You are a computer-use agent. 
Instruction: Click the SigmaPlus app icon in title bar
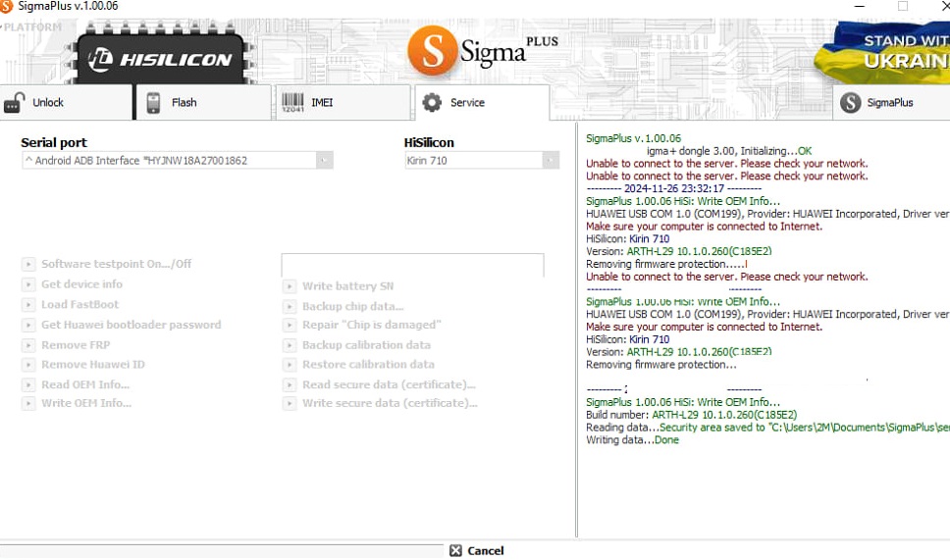point(6,6)
